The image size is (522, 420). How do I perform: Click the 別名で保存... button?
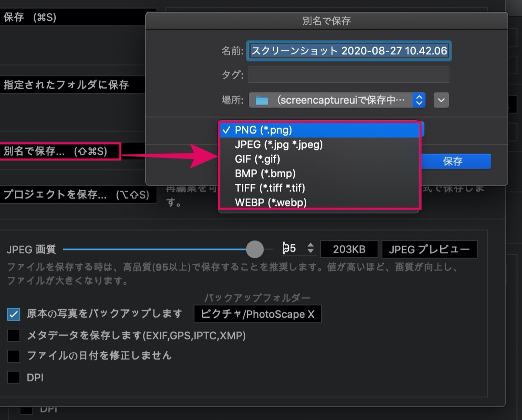[x=60, y=151]
